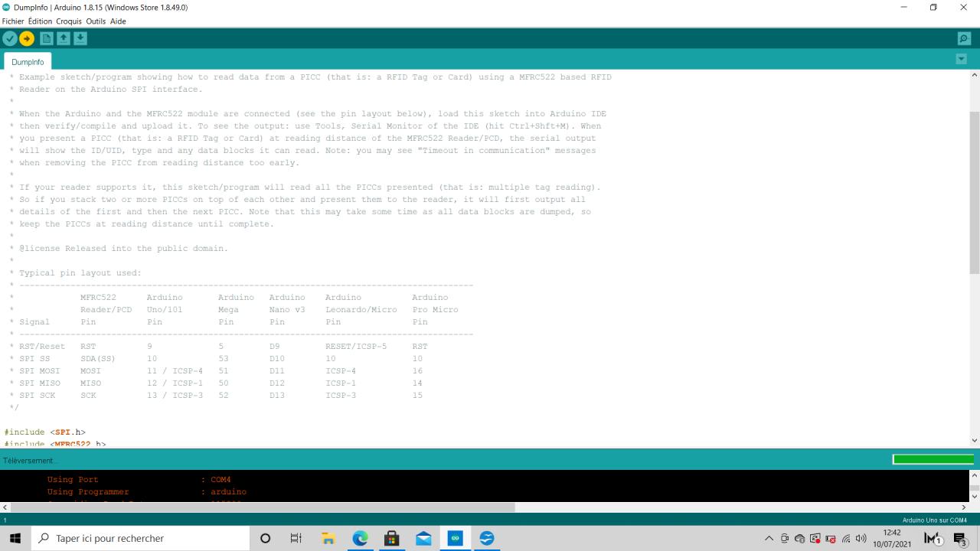Click the console scroll left arrow
Viewport: 980px width, 551px height.
point(5,507)
